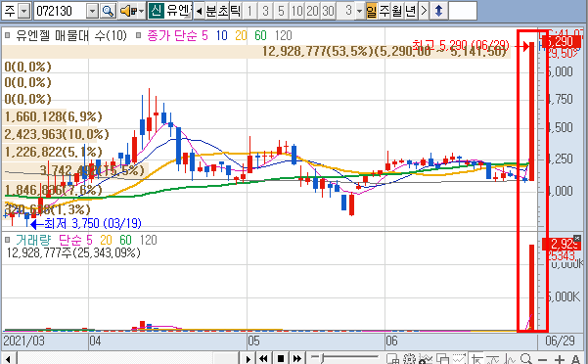This screenshot has height=364, width=588.
Task: Click the green 신 badge icon
Action: point(156,11)
